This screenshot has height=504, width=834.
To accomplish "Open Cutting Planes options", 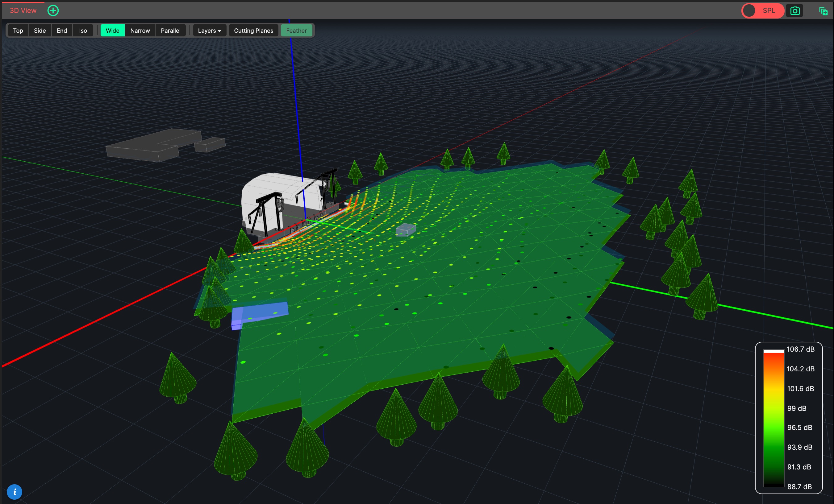I will coord(253,31).
